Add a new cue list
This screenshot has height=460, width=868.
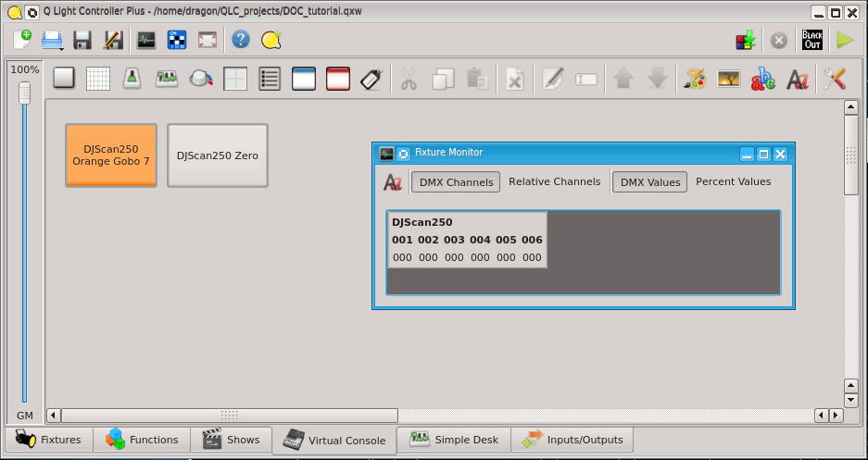coord(270,79)
